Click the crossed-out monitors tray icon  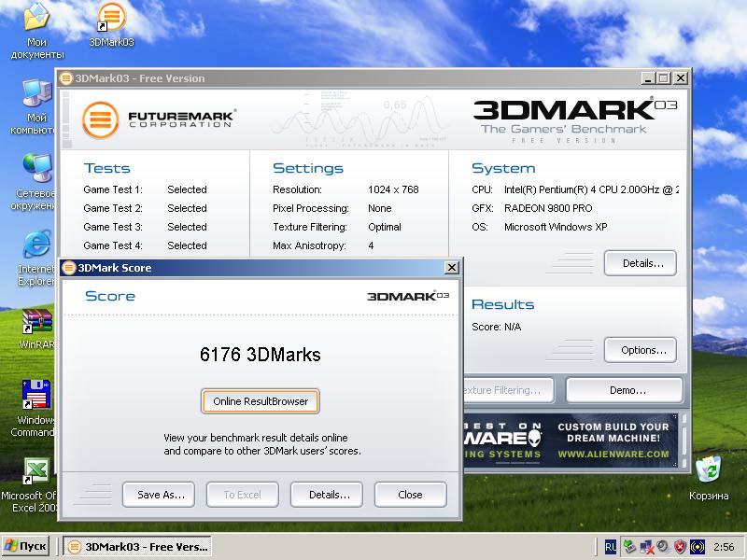click(x=646, y=547)
